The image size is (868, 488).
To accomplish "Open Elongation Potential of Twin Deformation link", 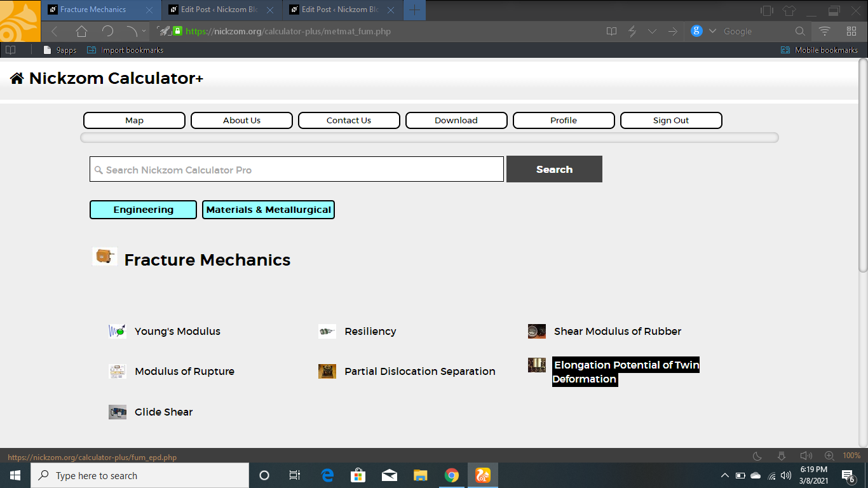I will [x=626, y=372].
